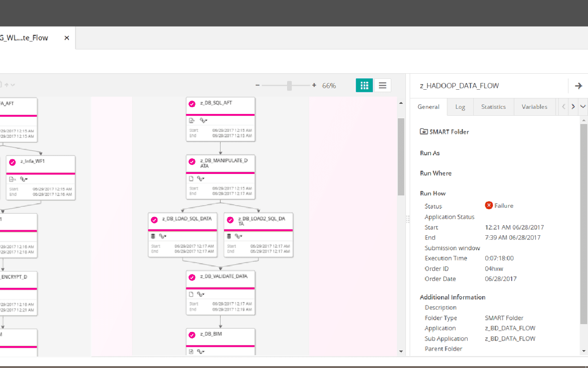Click z_DB_LOAD2_SQL_DATA status checkmark
This screenshot has height=368, width=588.
230,220
